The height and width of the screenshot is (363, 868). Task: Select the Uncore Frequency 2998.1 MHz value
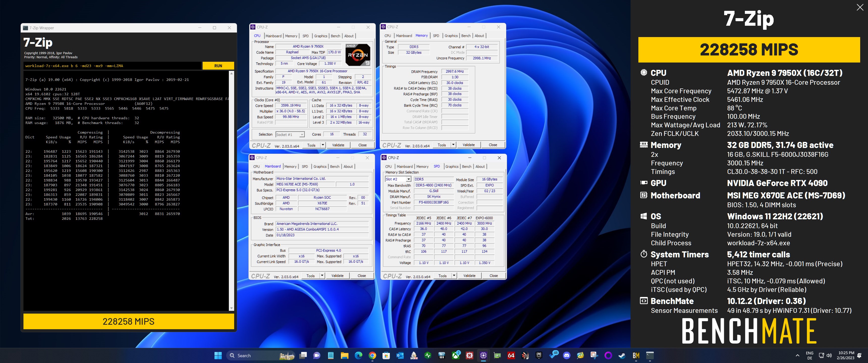[x=482, y=58]
